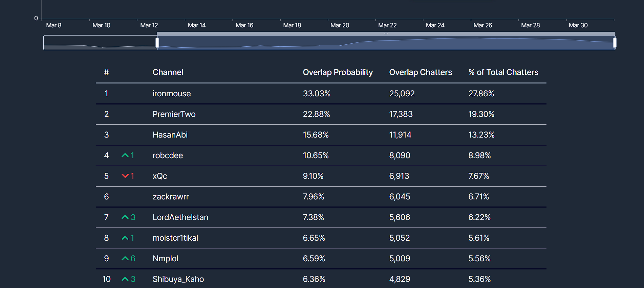644x288 pixels.
Task: Open the ironmouse channel link
Action: (x=171, y=94)
